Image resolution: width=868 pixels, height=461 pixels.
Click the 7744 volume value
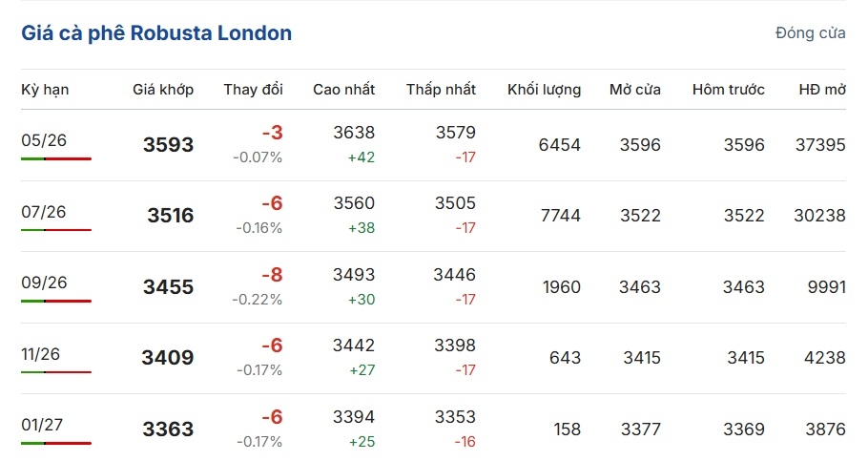[560, 216]
